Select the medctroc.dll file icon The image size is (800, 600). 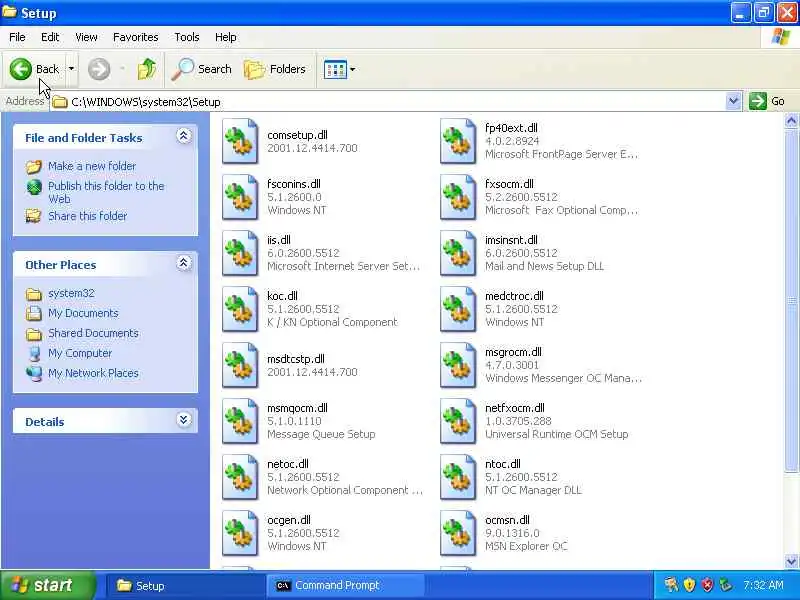coord(458,309)
